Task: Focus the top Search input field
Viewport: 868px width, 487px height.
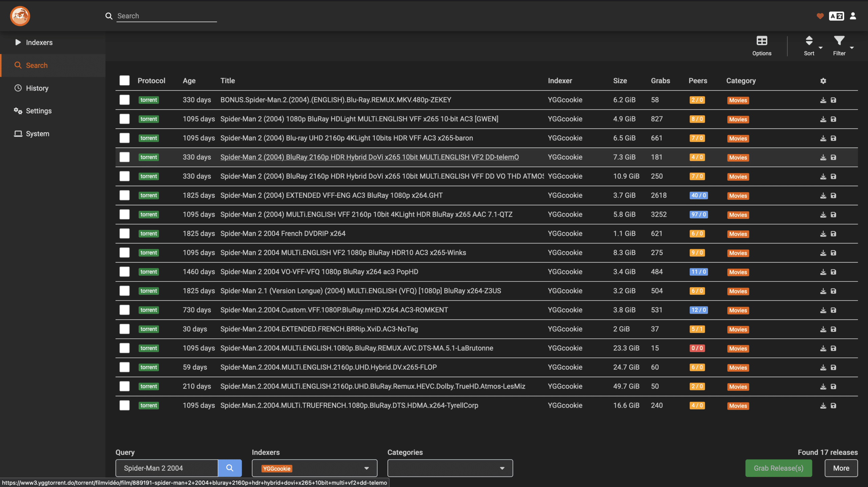Action: pyautogui.click(x=167, y=16)
